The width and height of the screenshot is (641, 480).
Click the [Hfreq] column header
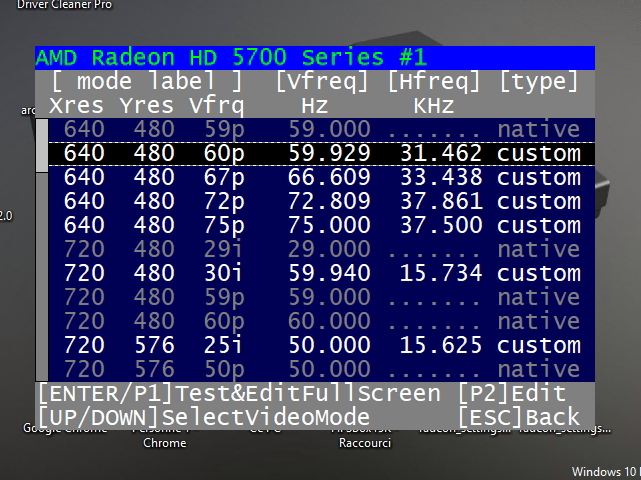click(434, 81)
